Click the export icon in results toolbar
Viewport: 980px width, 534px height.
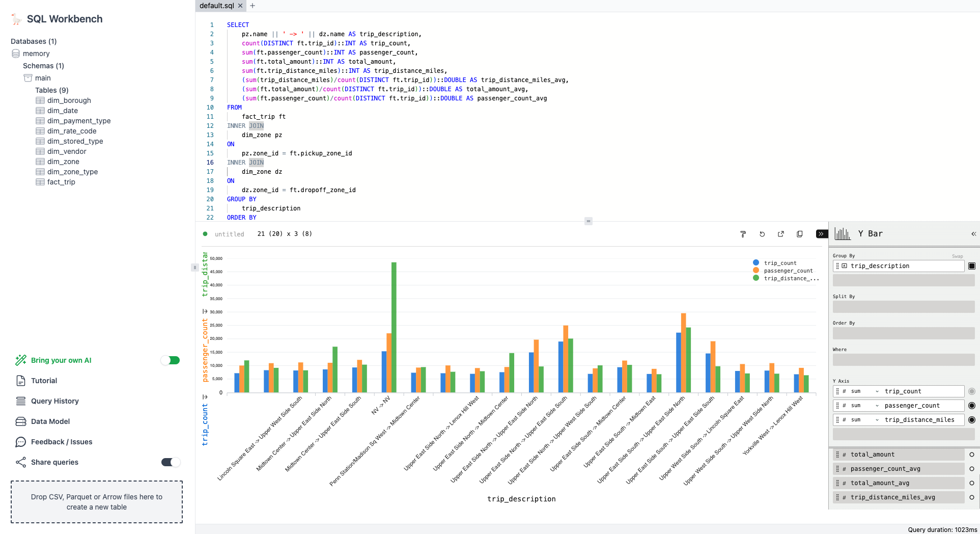[x=781, y=234]
